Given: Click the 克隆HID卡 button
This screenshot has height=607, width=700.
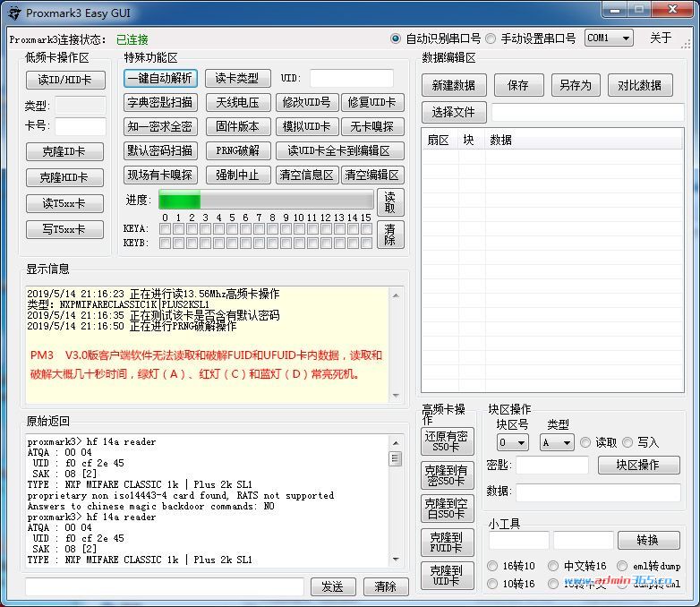Looking at the screenshot, I should (x=64, y=177).
